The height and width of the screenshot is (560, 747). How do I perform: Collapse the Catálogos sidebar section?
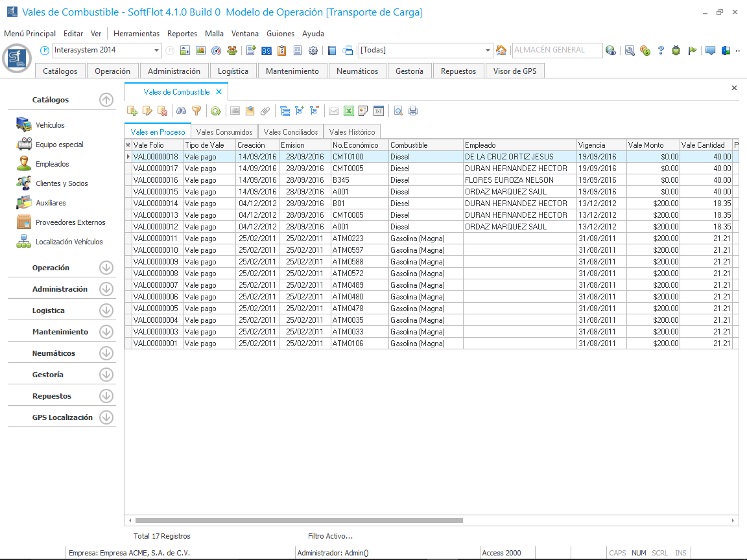point(106,100)
